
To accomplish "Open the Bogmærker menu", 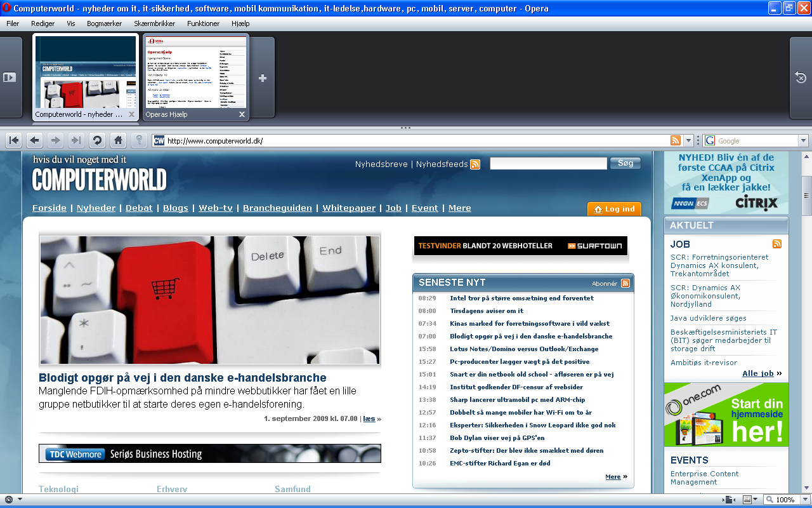I will click(x=105, y=23).
